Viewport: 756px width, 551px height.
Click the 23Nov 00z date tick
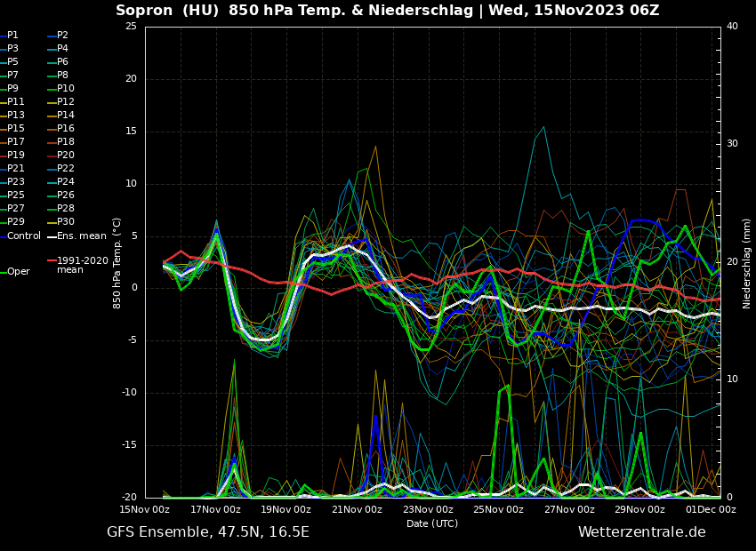coord(428,509)
